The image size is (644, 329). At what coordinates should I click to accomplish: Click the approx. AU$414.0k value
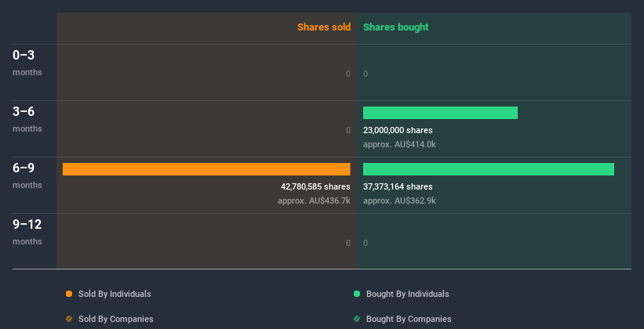point(399,144)
